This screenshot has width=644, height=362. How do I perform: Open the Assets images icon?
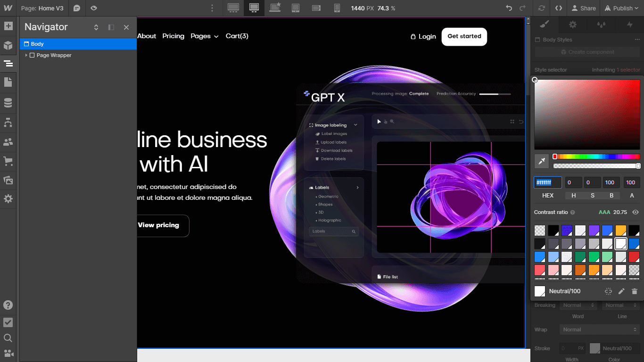(x=8, y=180)
